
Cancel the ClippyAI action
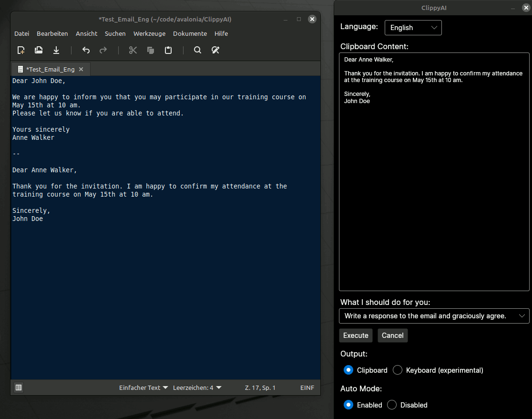(x=392, y=335)
